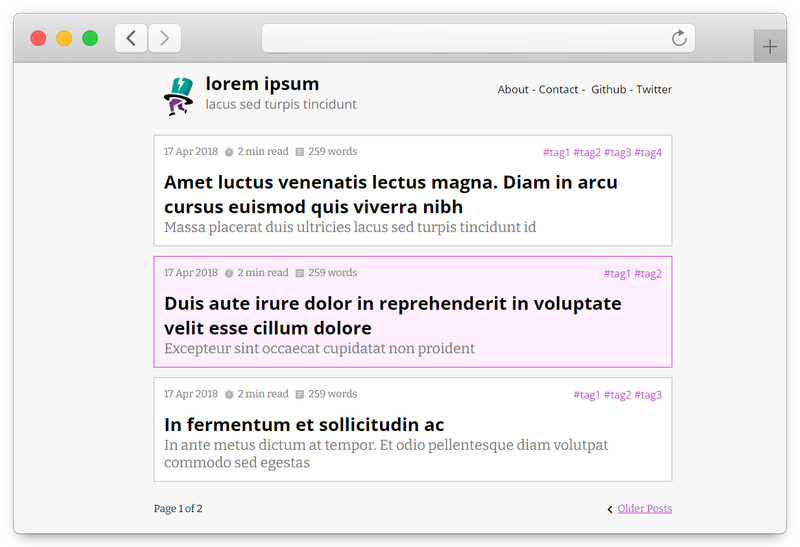This screenshot has height=547, width=800.
Task: Open post "Amet luctus venenatis lectus magna"
Action: [391, 194]
